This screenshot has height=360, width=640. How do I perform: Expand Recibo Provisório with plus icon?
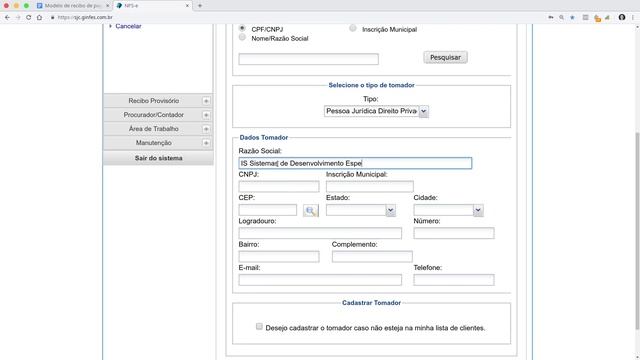pos(206,101)
